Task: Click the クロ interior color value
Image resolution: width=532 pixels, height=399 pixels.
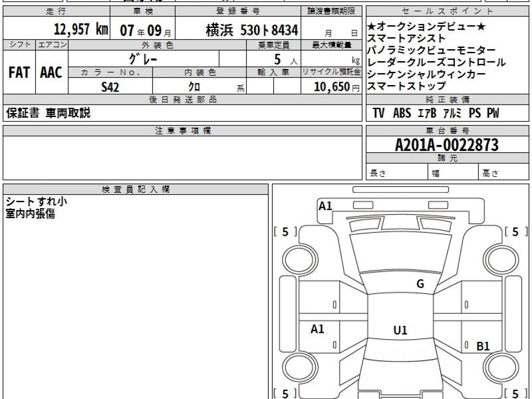Action: (194, 87)
